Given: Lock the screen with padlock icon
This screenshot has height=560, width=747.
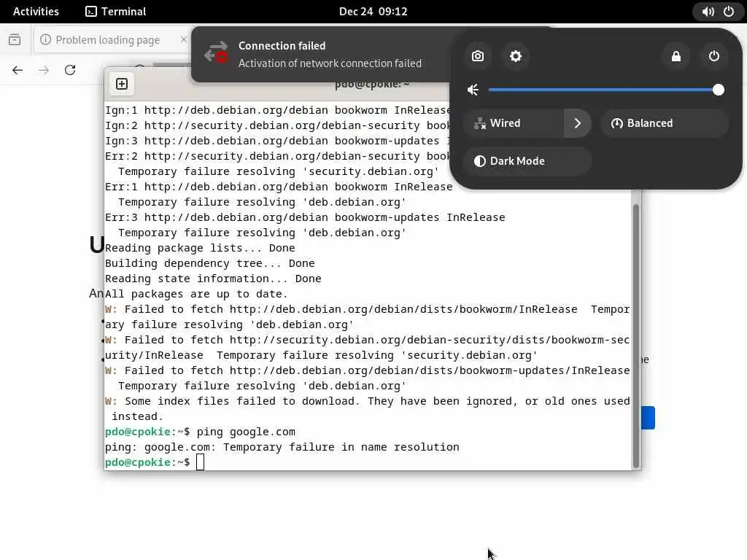Looking at the screenshot, I should 676,56.
